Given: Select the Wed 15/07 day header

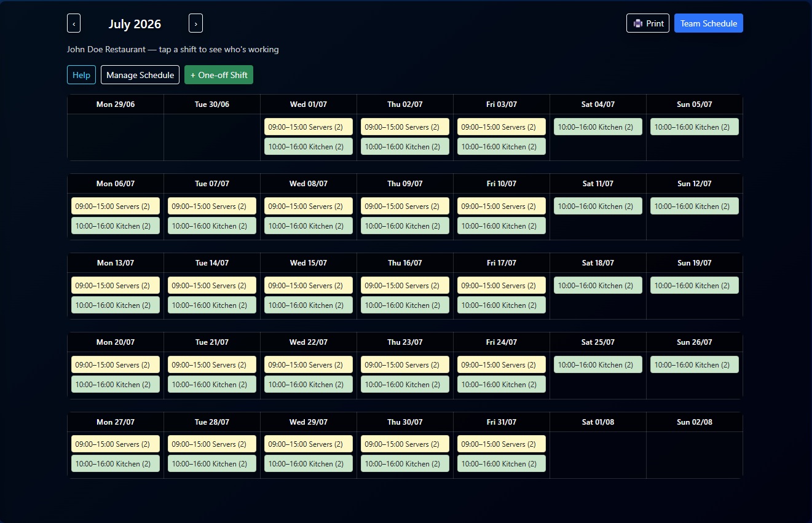Looking at the screenshot, I should point(309,263).
